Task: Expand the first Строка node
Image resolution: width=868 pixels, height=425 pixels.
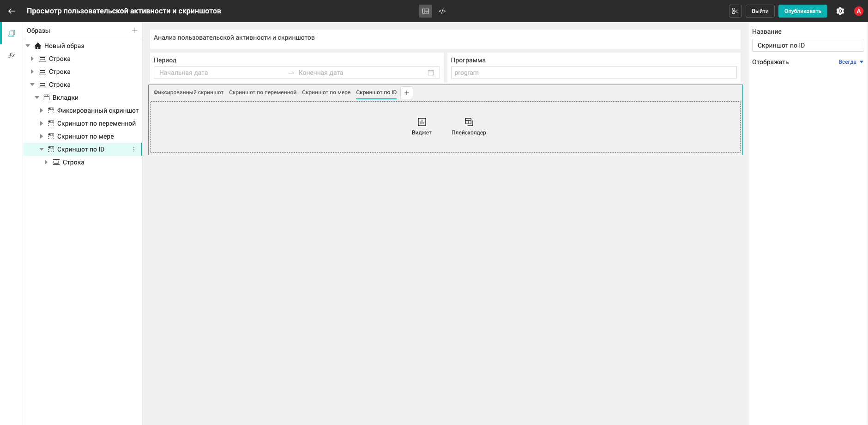Action: tap(32, 59)
